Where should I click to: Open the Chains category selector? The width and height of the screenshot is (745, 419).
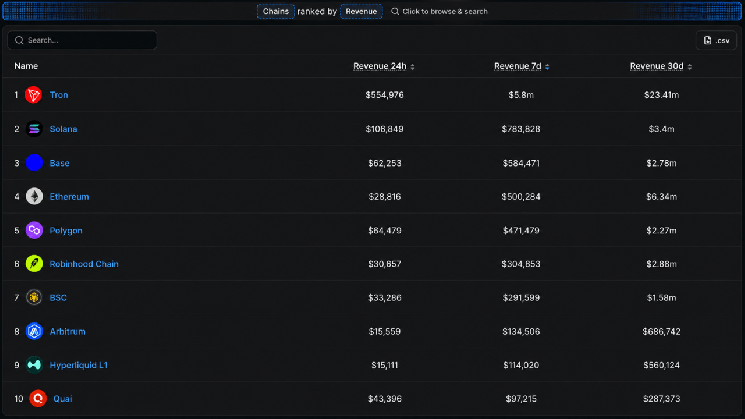tap(276, 11)
